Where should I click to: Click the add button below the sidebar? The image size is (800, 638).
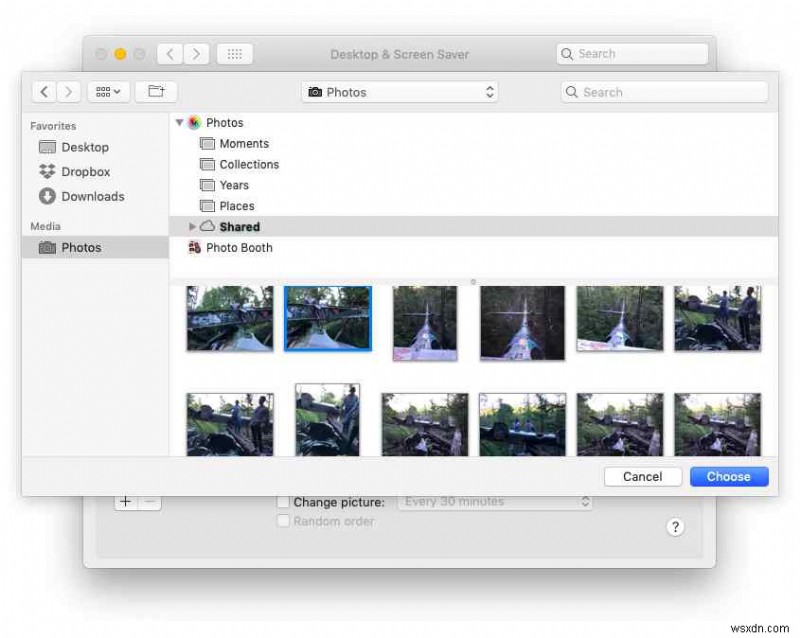125,501
